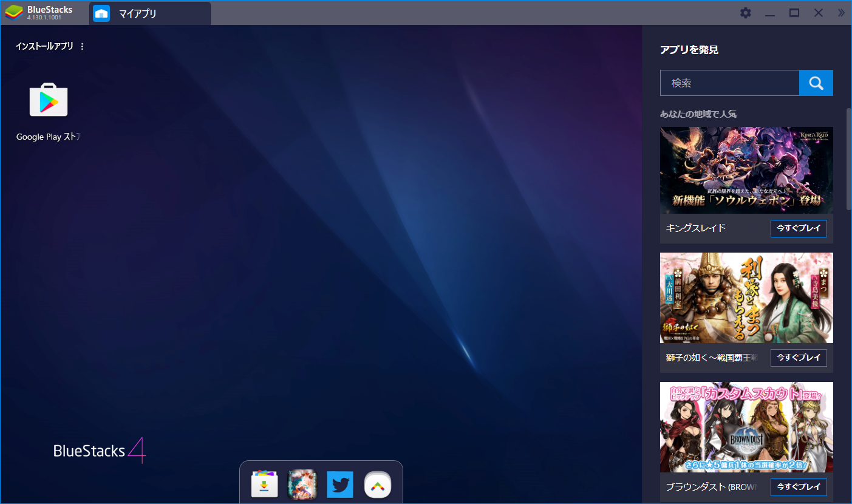Screen dimensions: 852x504
Task: Switch to the マイアプリ tab
Action: [150, 13]
